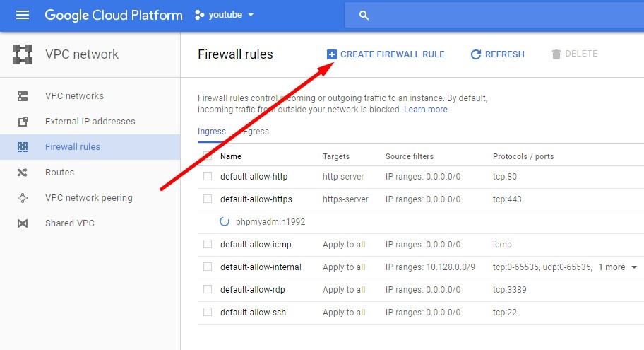This screenshot has width=644, height=350.
Task: Click the REFRESH button label
Action: coord(504,54)
